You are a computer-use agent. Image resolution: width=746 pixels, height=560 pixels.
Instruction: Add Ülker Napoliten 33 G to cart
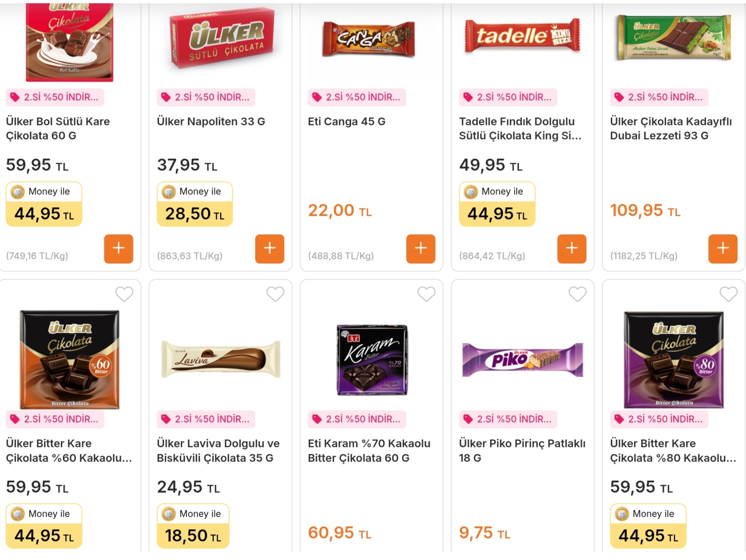(x=270, y=248)
